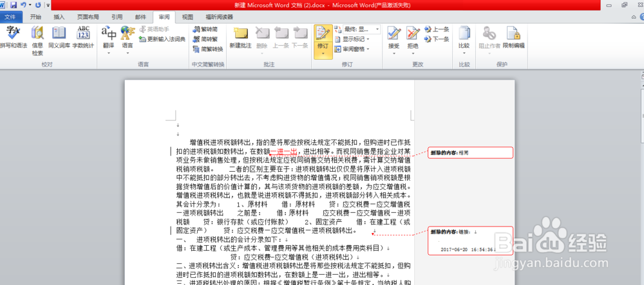Switch to the Mailings (邮件) tab
The height and width of the screenshot is (285, 644).
[x=140, y=17]
